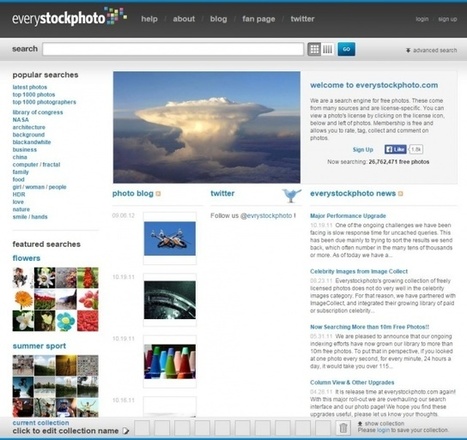Open the photo blog section heading
The height and width of the screenshot is (440, 467).
coord(133,193)
